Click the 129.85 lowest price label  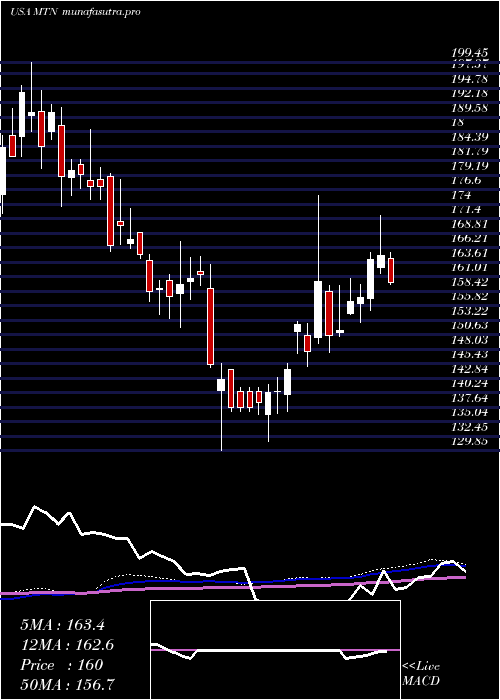pos(470,442)
